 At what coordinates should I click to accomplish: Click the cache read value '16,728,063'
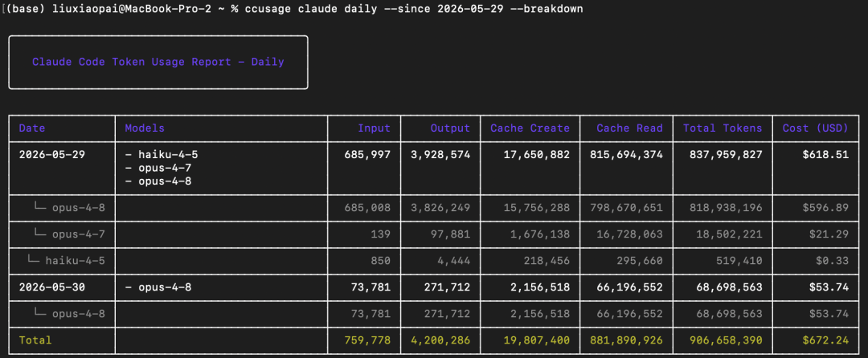(x=629, y=234)
